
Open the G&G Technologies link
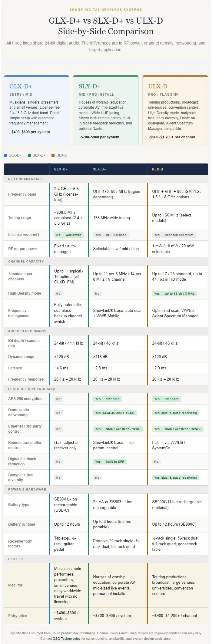click(67, 639)
